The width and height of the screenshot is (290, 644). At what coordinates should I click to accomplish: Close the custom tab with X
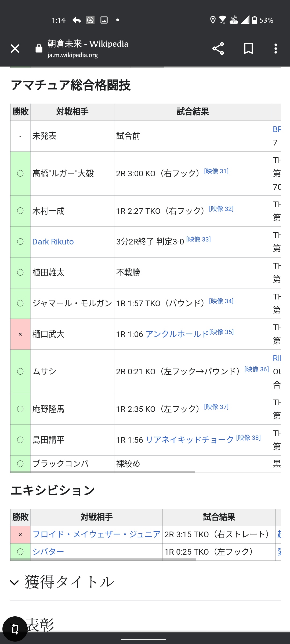coord(15,49)
